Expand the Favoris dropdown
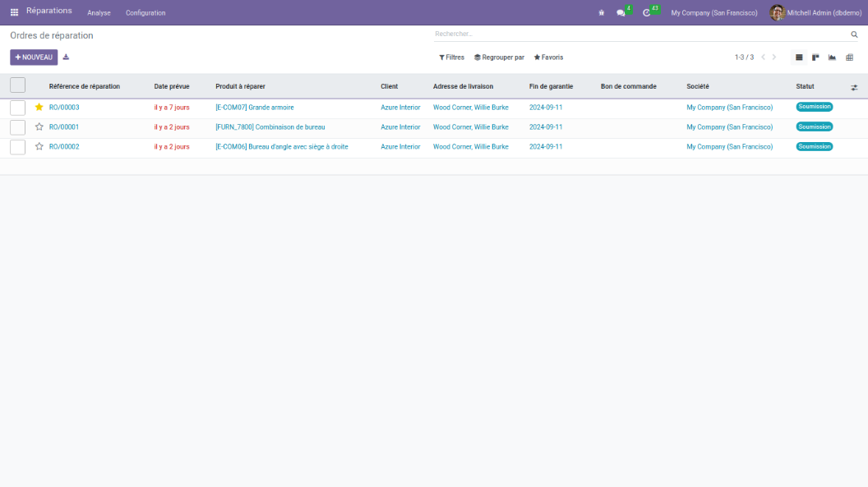 pos(548,57)
